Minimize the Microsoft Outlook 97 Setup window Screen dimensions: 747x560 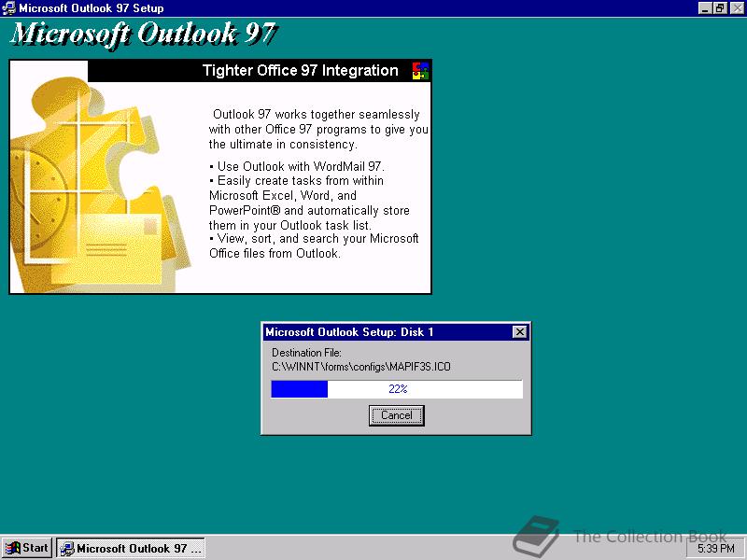coord(706,7)
